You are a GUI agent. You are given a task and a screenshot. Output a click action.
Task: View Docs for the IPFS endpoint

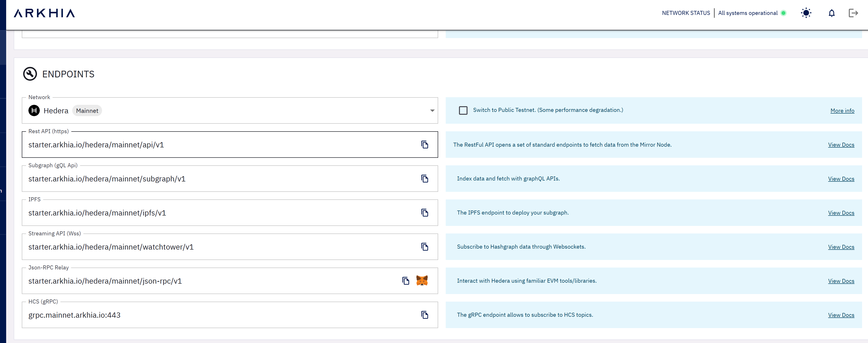coord(841,213)
